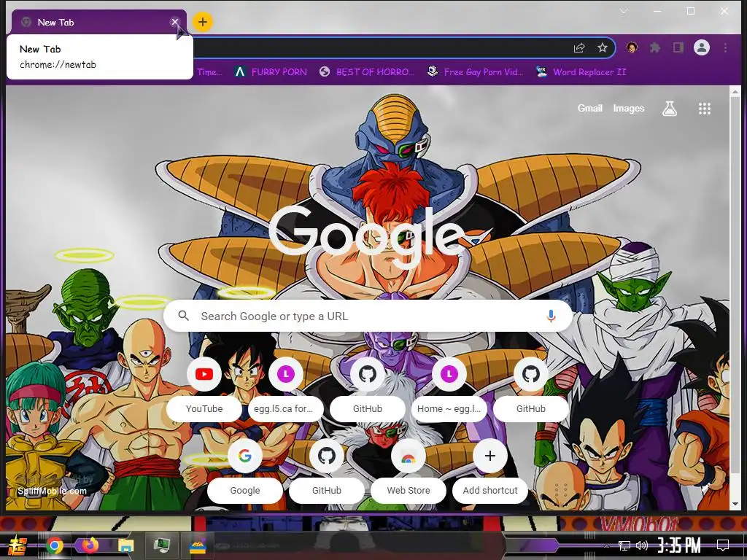Open a new tab with the plus button
The image size is (747, 560).
203,22
